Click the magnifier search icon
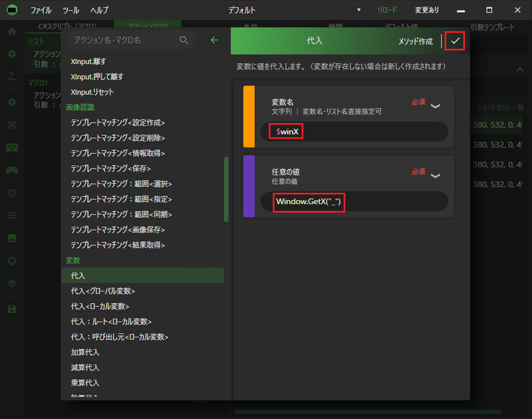This screenshot has height=419, width=532. pyautogui.click(x=184, y=41)
